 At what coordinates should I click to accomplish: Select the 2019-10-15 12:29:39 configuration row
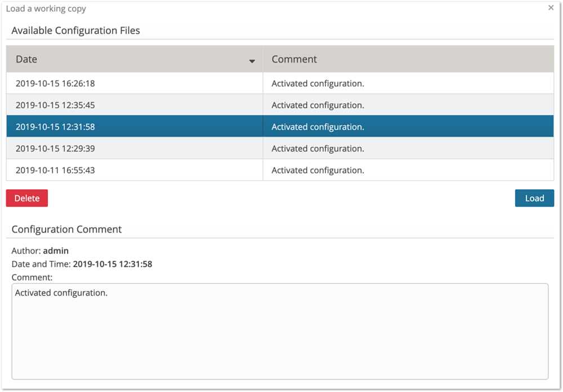coord(55,149)
